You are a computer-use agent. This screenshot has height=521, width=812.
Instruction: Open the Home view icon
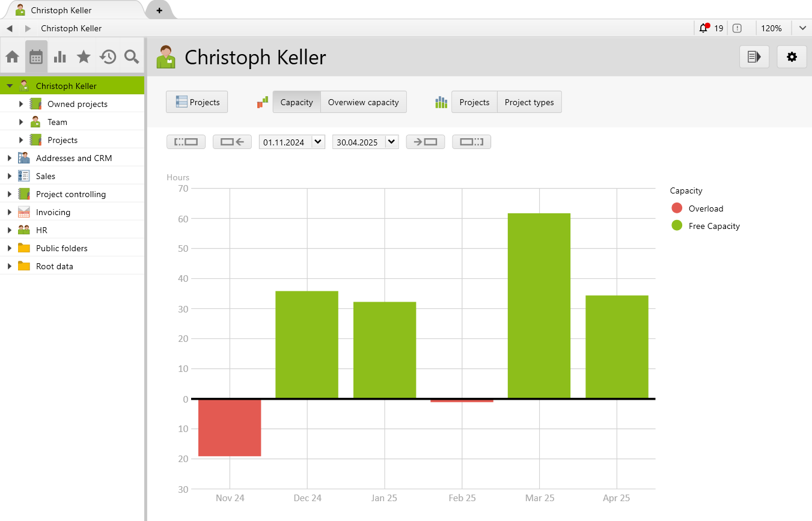pos(12,57)
